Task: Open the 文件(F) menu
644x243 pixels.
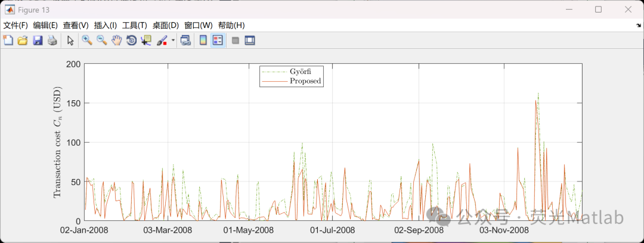Action: [16, 26]
